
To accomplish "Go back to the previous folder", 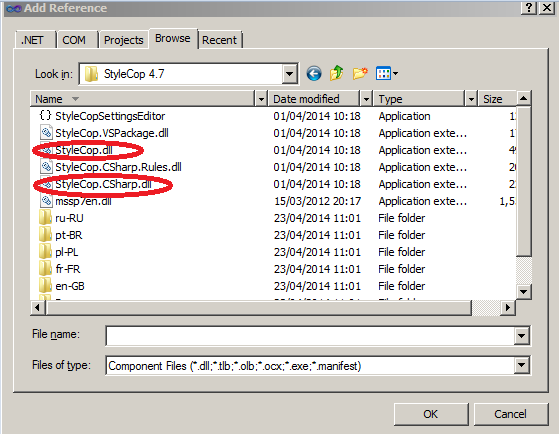I will pyautogui.click(x=314, y=74).
